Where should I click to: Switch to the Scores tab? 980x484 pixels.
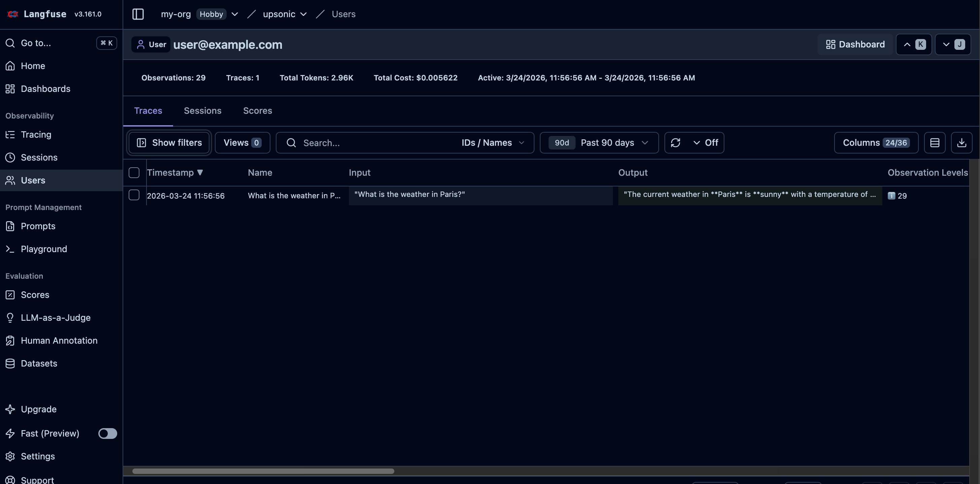pos(258,111)
